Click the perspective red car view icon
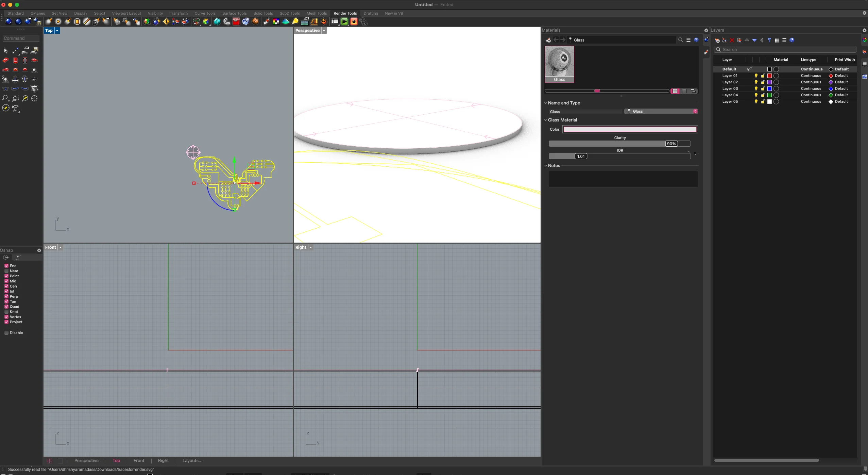The width and height of the screenshot is (868, 475). (x=5, y=60)
